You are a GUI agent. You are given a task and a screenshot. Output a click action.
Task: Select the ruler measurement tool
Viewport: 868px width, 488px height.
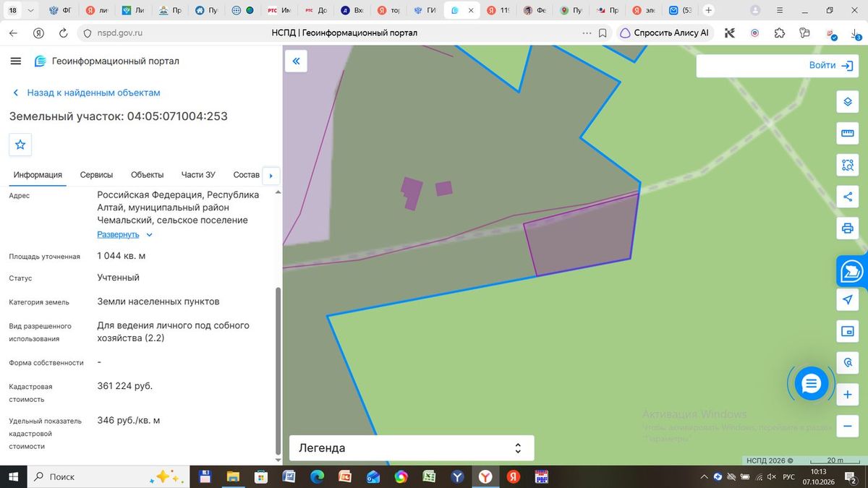pos(848,134)
